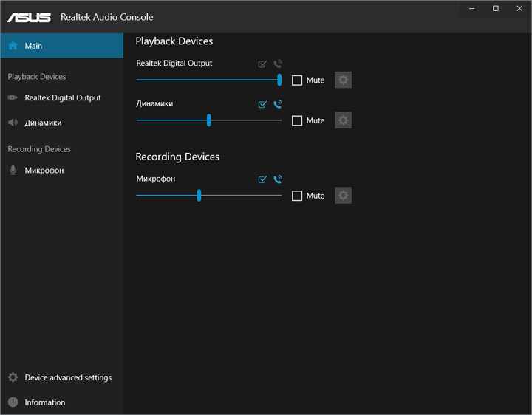Screen dimensions: 532x415
Task: Open the Микрофон gear settings icon
Action: pyautogui.click(x=343, y=196)
